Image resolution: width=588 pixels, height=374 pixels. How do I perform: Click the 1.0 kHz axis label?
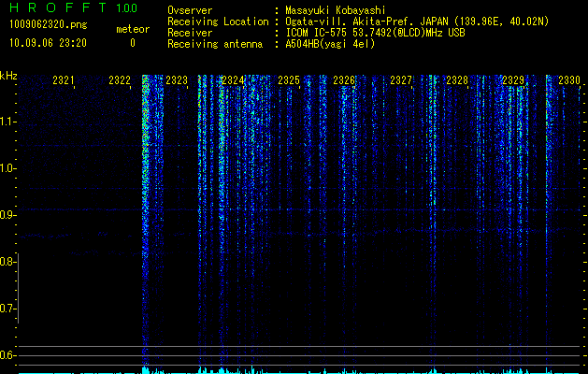pos(7,168)
